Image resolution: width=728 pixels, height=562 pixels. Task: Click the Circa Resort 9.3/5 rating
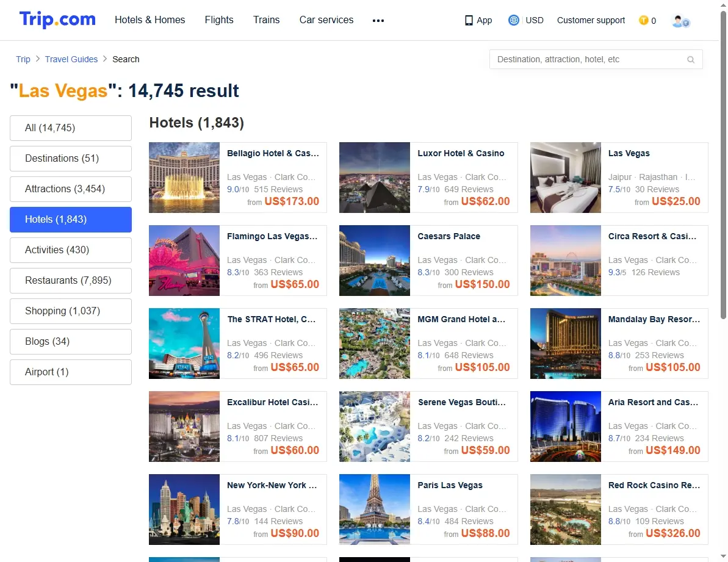point(618,272)
